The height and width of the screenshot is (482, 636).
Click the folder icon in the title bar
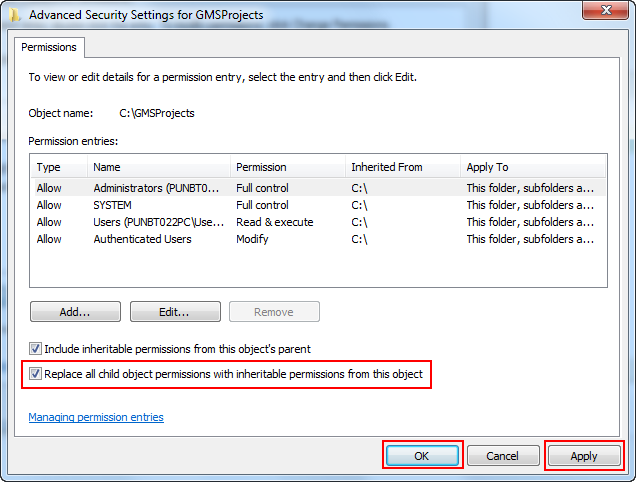(13, 13)
